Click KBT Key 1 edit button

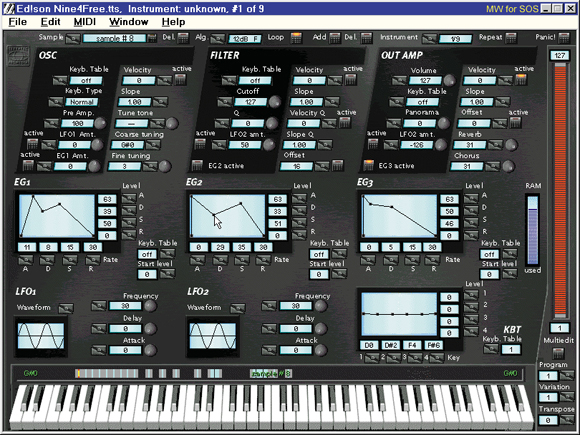[371, 357]
